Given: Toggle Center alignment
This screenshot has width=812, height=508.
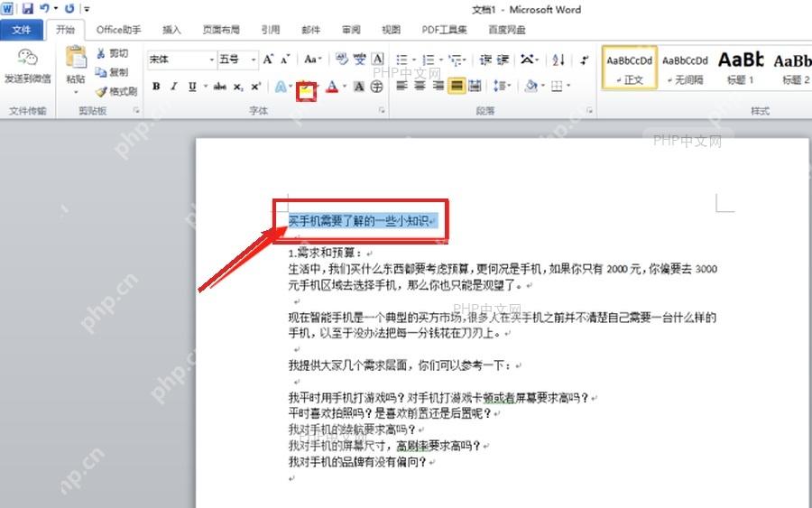Looking at the screenshot, I should 420,86.
